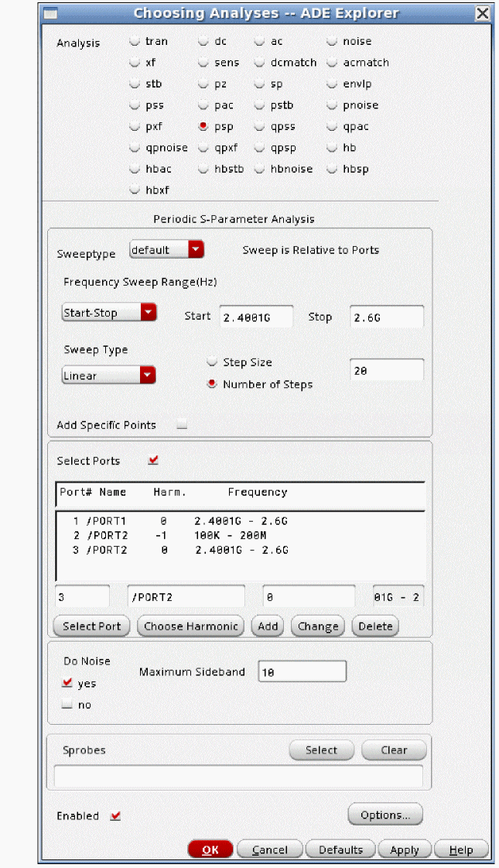Select acmatch analysis radio button
This screenshot has width=499, height=868.
coord(332,63)
